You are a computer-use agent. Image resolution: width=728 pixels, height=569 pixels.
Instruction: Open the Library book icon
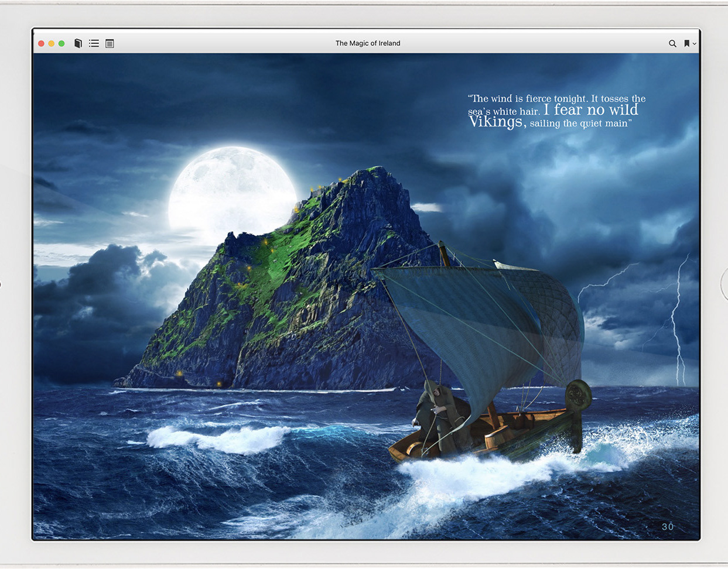tap(78, 43)
